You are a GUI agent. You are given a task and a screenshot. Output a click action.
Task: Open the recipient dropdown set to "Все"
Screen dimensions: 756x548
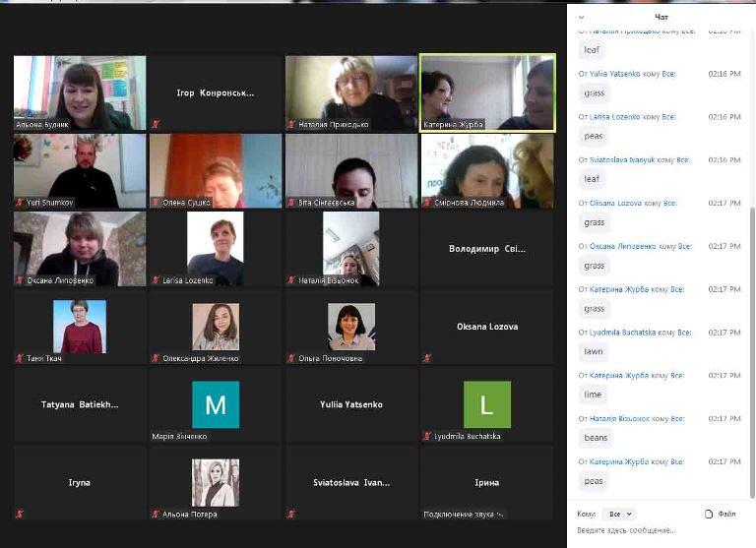tap(620, 514)
